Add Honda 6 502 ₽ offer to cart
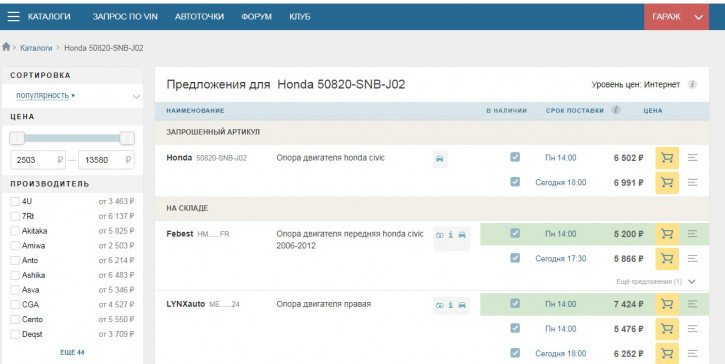Viewport: 725px width, 364px height. 667,158
